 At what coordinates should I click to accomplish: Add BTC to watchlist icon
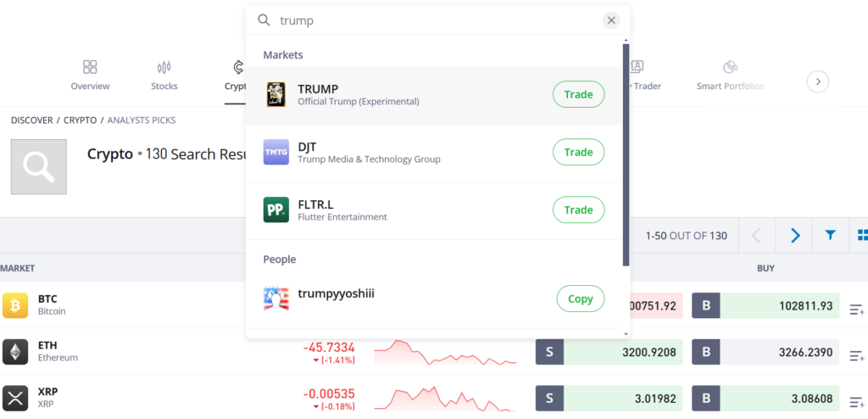click(x=856, y=310)
